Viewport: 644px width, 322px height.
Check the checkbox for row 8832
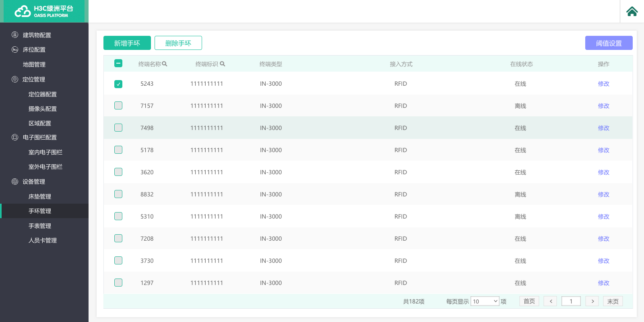click(x=118, y=194)
